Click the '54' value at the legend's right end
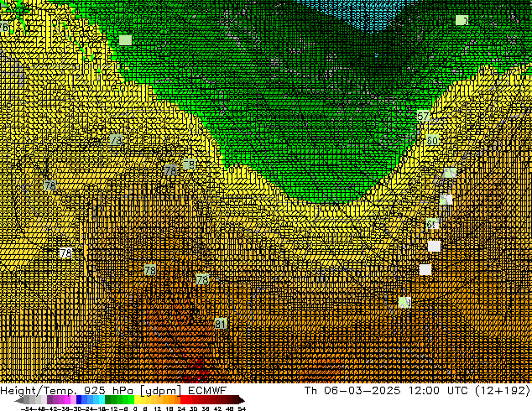The height and width of the screenshot is (411, 532). pos(242,408)
